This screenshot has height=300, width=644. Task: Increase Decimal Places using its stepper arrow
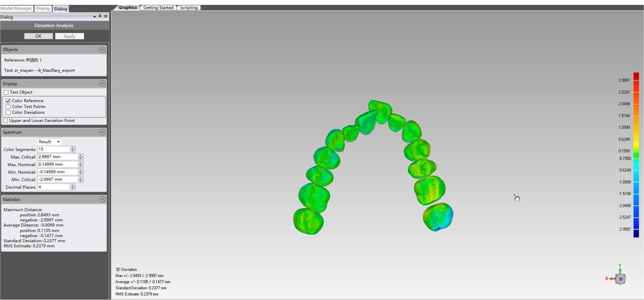(72, 186)
